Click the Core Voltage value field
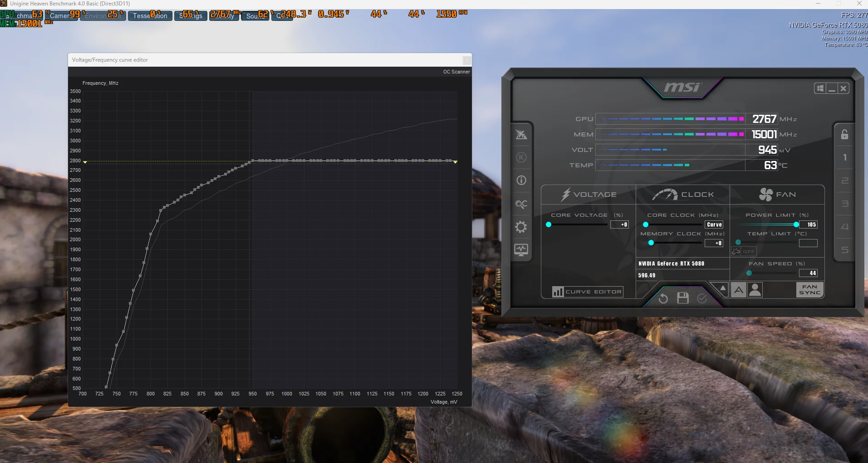 tap(619, 224)
